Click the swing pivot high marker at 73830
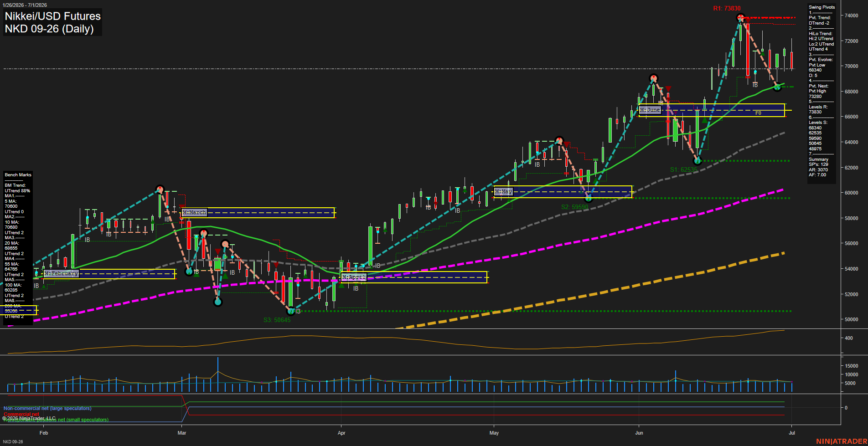Viewport: 868px width, 446px height. coord(740,18)
